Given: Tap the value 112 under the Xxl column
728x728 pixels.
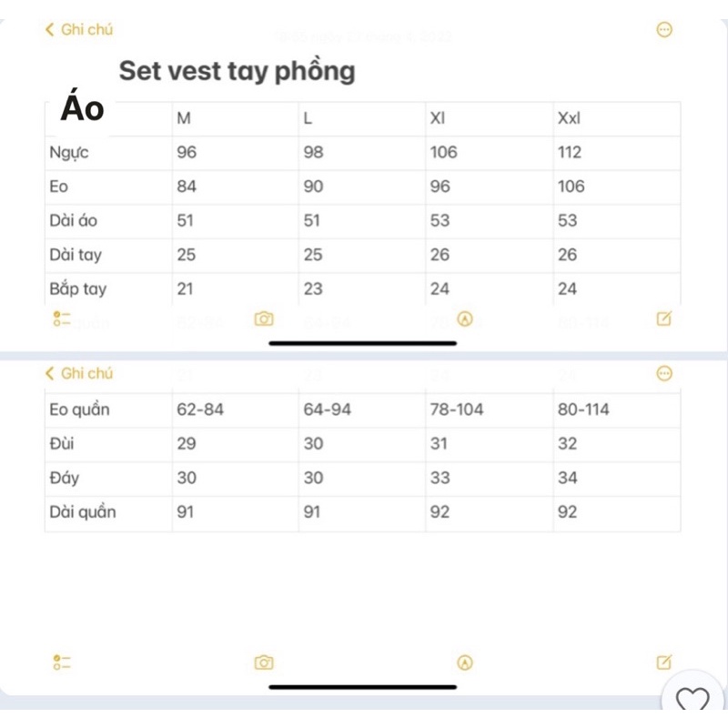Looking at the screenshot, I should pyautogui.click(x=568, y=153).
